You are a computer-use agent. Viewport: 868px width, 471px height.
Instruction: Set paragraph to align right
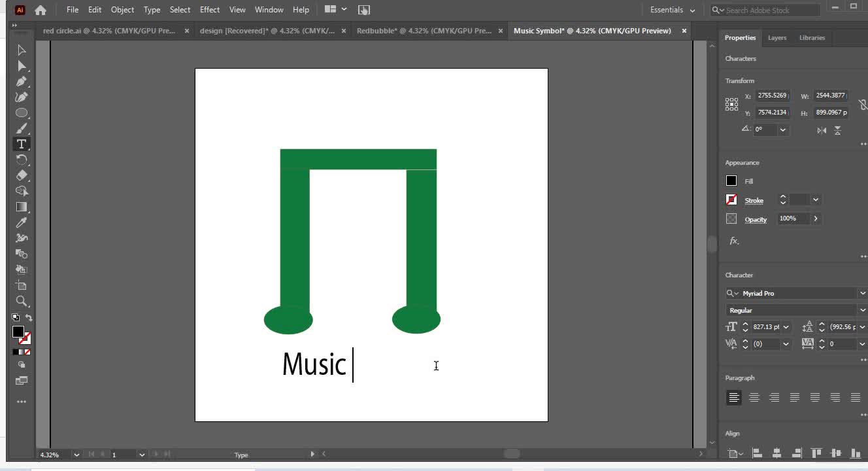(x=775, y=397)
